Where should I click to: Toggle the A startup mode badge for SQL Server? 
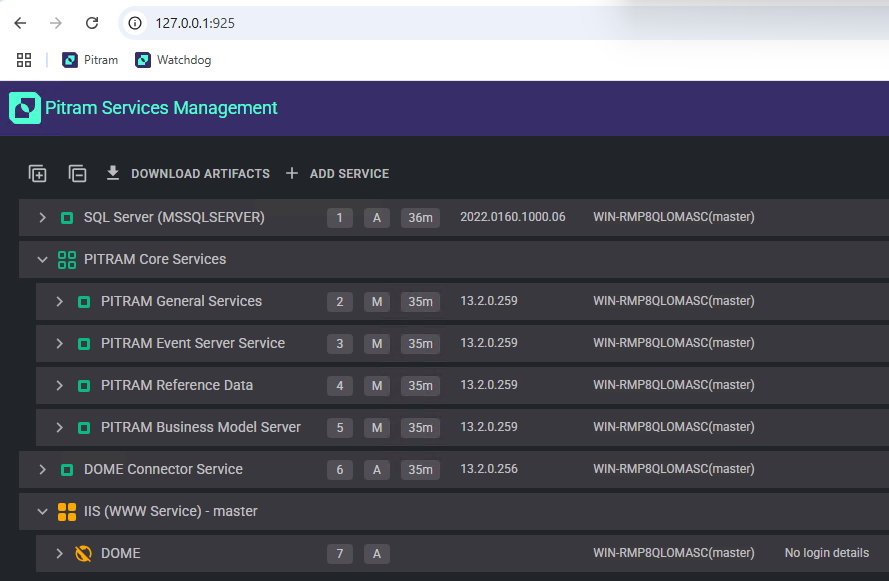click(376, 218)
